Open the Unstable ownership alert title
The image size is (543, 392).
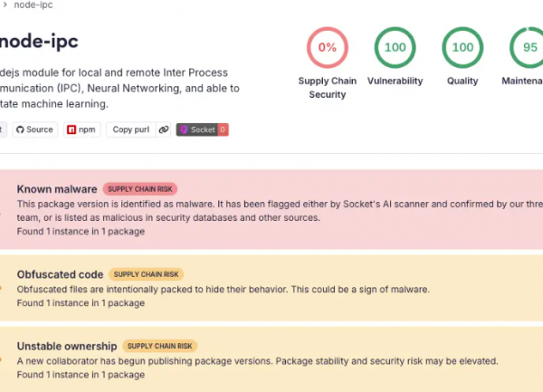point(67,347)
